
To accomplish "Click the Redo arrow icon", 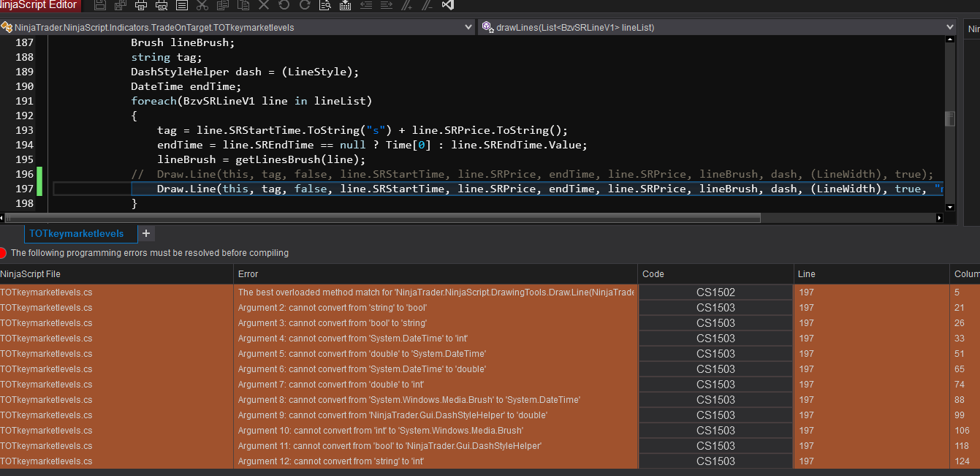I will click(x=304, y=5).
